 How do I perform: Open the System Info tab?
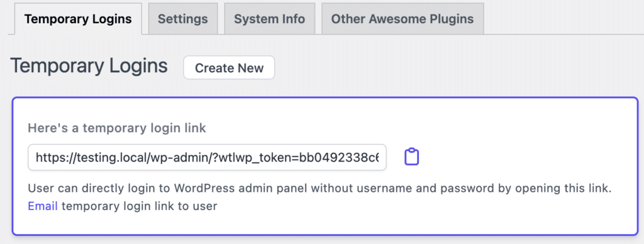[269, 19]
